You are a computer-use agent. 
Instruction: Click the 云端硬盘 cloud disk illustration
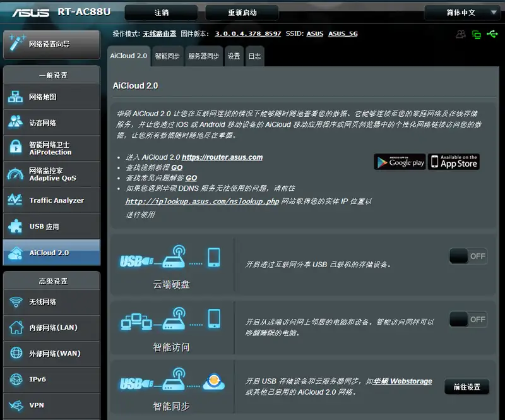(170, 257)
